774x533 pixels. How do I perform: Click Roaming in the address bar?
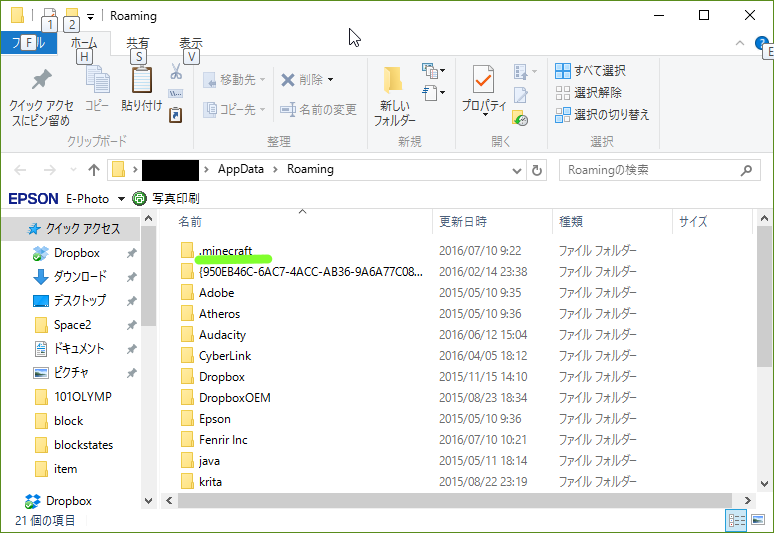[310, 169]
